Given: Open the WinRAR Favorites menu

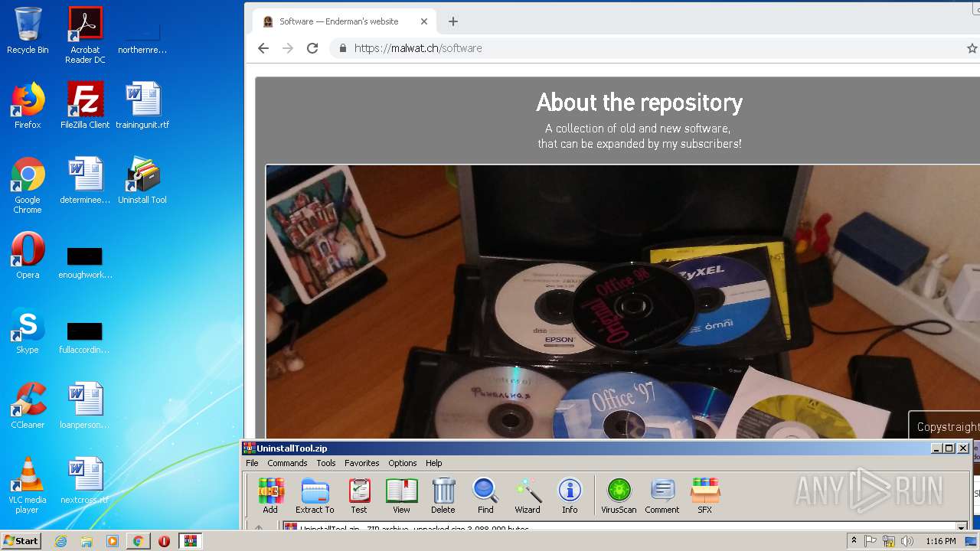Looking at the screenshot, I should click(362, 463).
